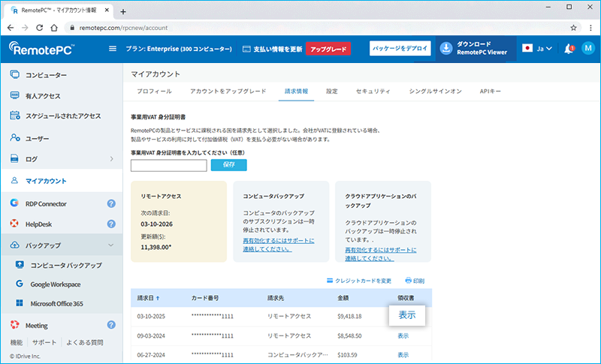Viewport: 601px width, 364px height.
Task: Click the red Upgrade (アップグレード) button
Action: click(x=328, y=49)
